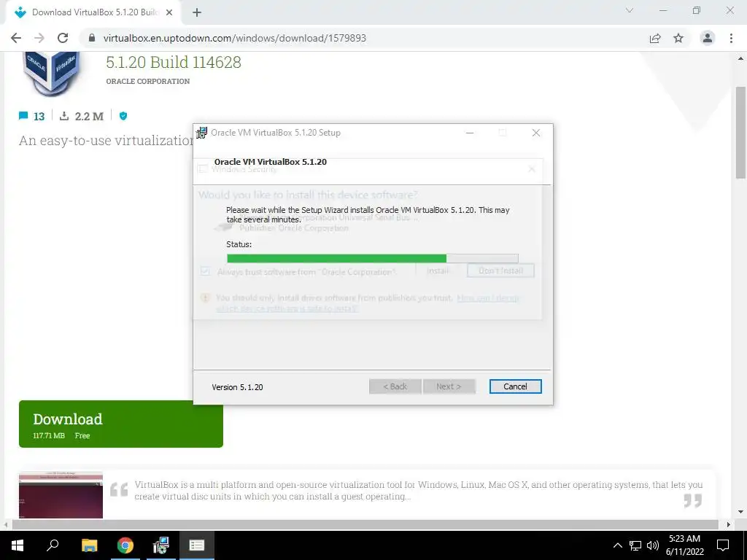Click the disabled Next button in setup

coord(449,386)
